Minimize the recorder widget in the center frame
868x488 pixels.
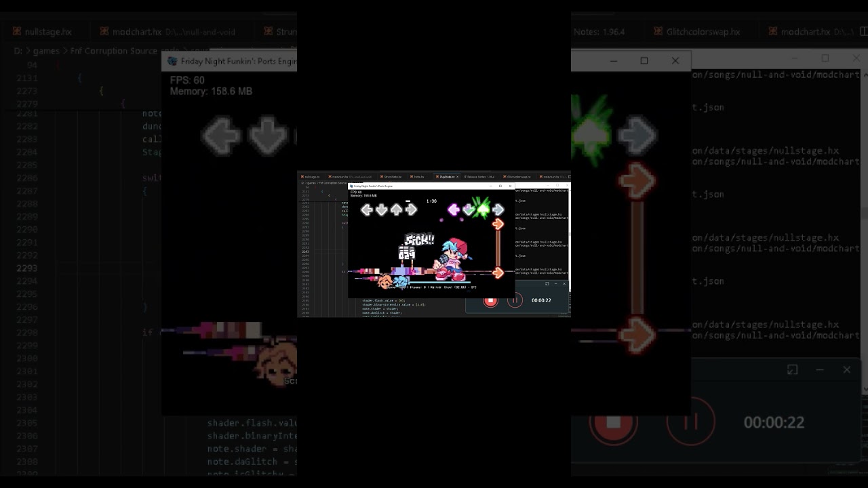555,284
